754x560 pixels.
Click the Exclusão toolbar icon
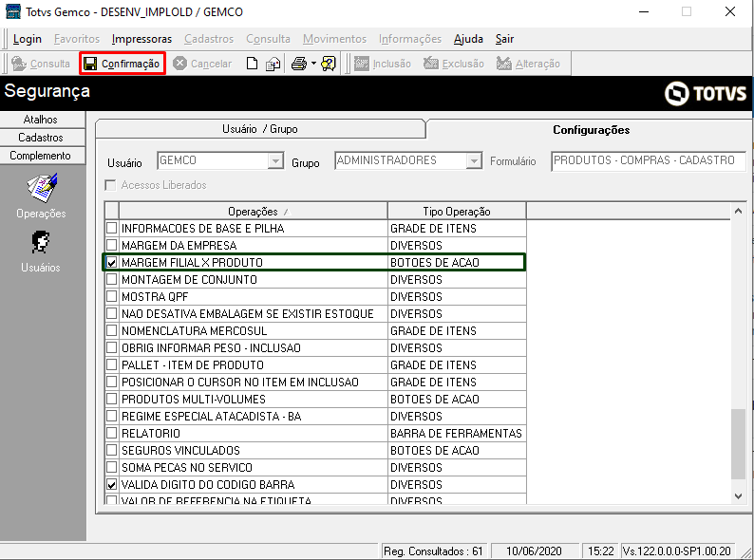click(431, 64)
